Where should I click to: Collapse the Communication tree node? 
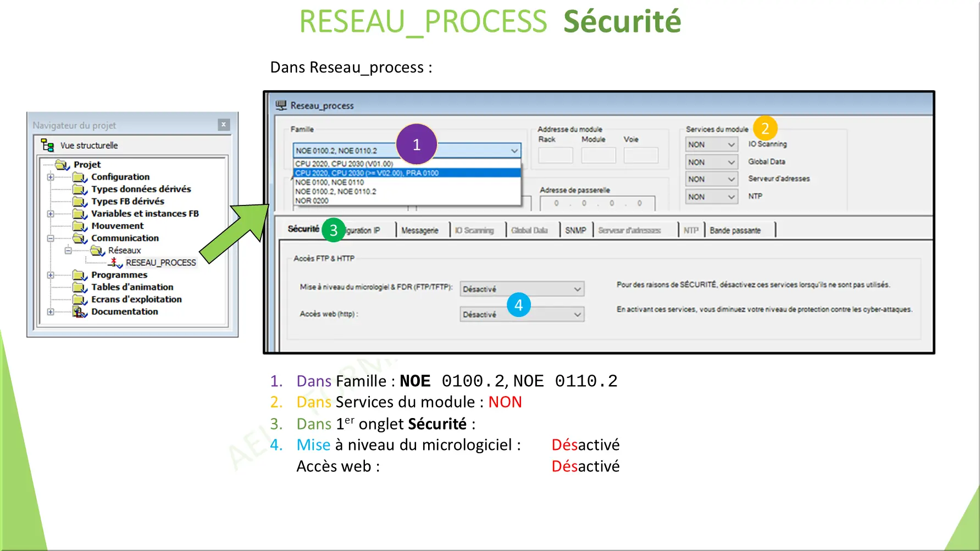click(x=51, y=238)
